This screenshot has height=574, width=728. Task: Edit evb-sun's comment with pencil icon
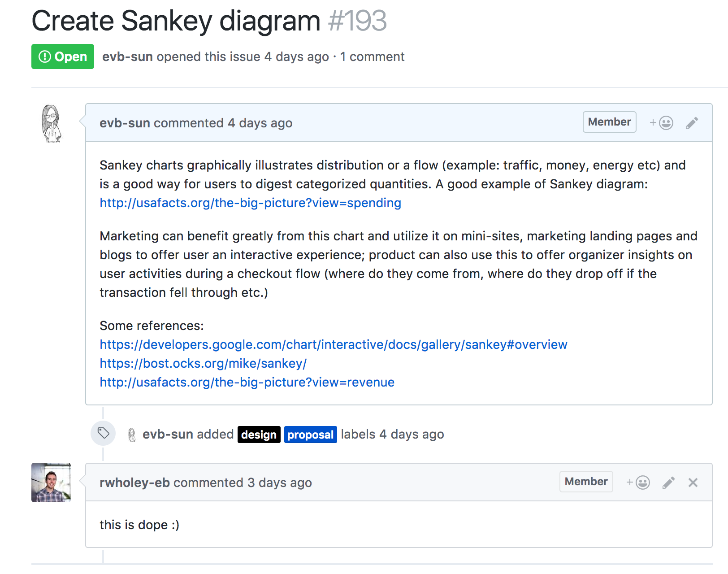(692, 123)
